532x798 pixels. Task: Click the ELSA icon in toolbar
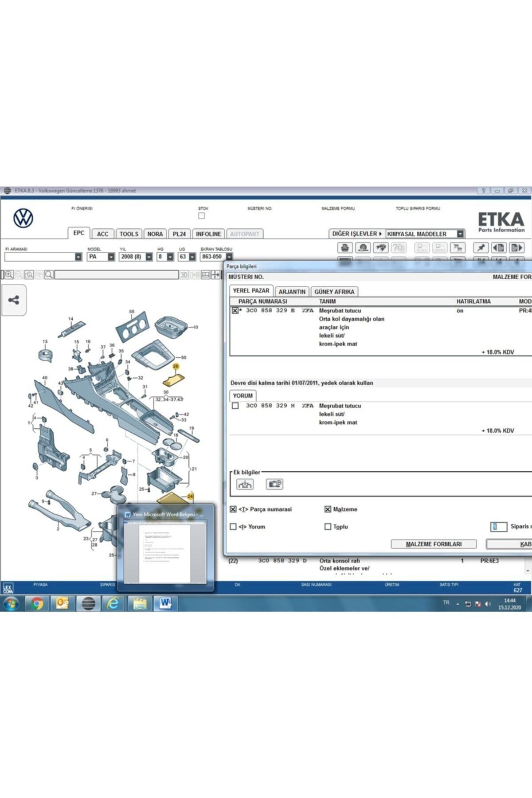(422, 247)
